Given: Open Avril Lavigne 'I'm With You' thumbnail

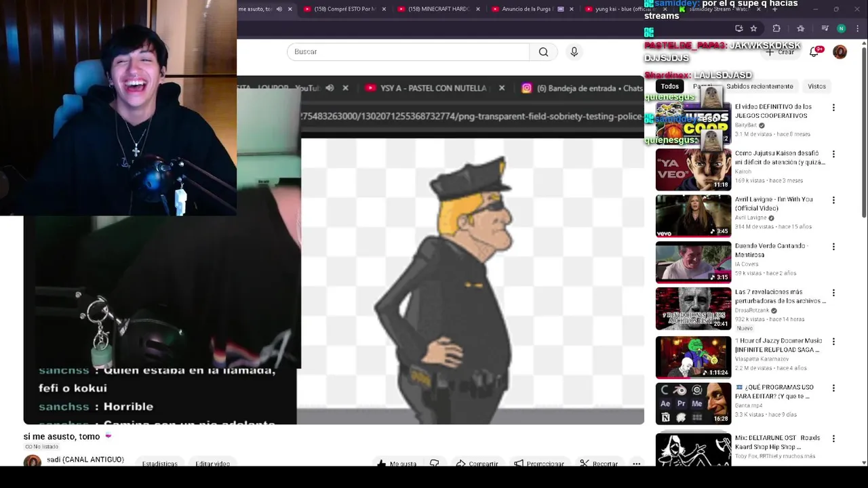Looking at the screenshot, I should (x=693, y=216).
